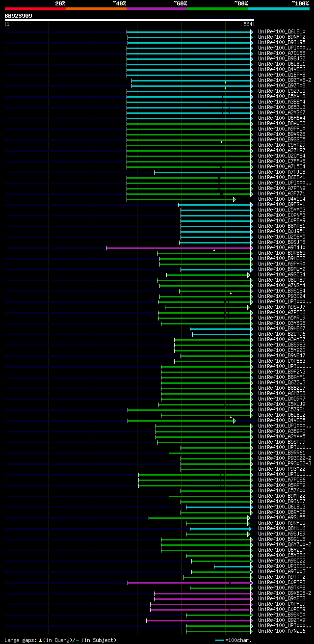This screenshot has height=644, width=314.
Task: Select the UniRef100_A9PFL0 label
Action: click(x=282, y=129)
